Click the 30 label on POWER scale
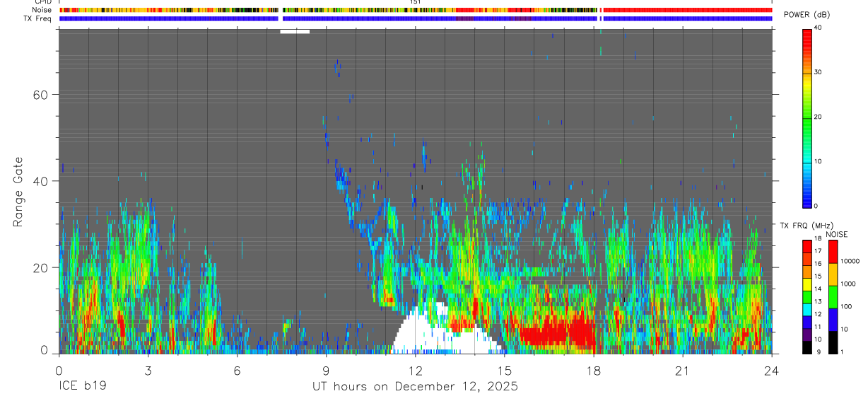868x401 pixels. pos(819,72)
